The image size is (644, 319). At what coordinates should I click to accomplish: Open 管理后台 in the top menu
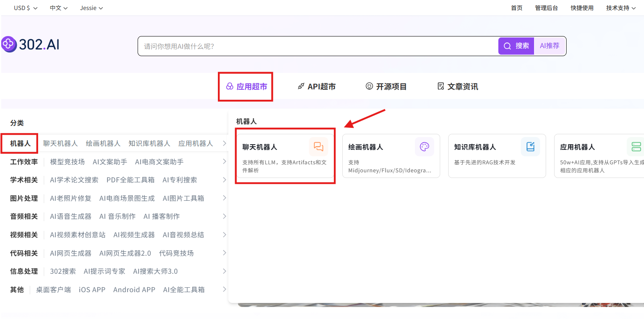546,8
